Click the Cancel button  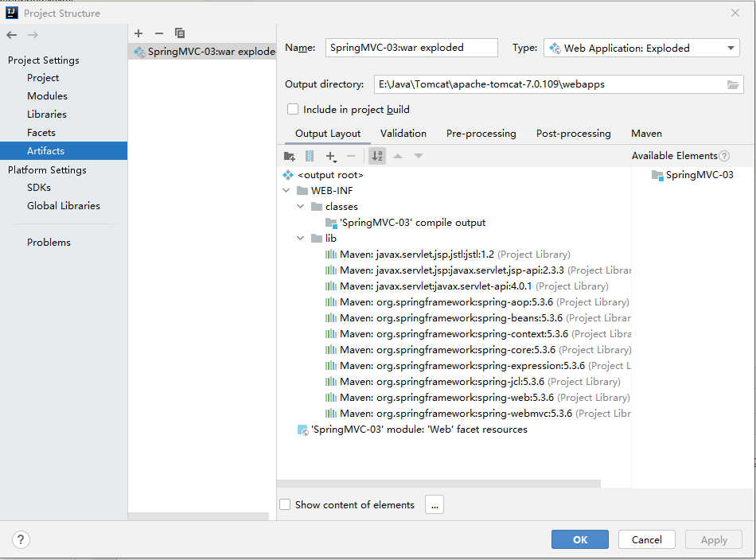pyautogui.click(x=647, y=539)
